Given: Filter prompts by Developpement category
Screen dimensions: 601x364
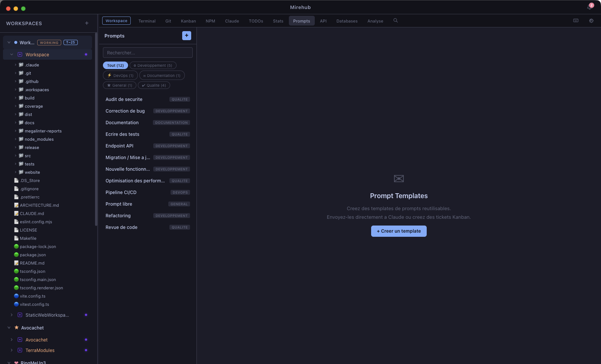Looking at the screenshot, I should point(153,66).
